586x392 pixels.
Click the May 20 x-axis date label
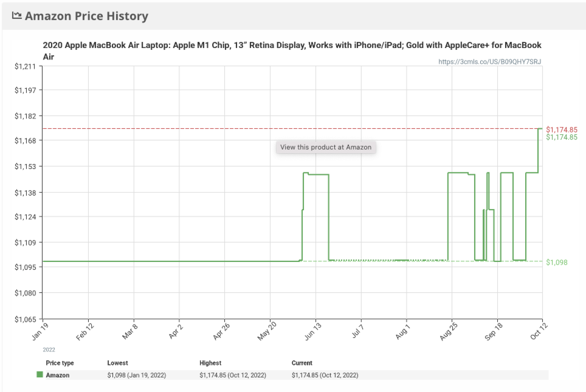[x=267, y=331]
